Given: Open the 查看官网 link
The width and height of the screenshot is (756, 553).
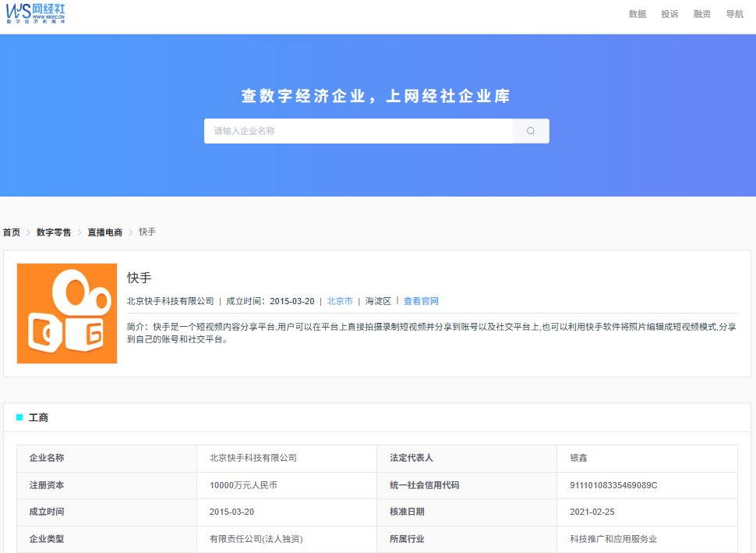Looking at the screenshot, I should (x=421, y=301).
